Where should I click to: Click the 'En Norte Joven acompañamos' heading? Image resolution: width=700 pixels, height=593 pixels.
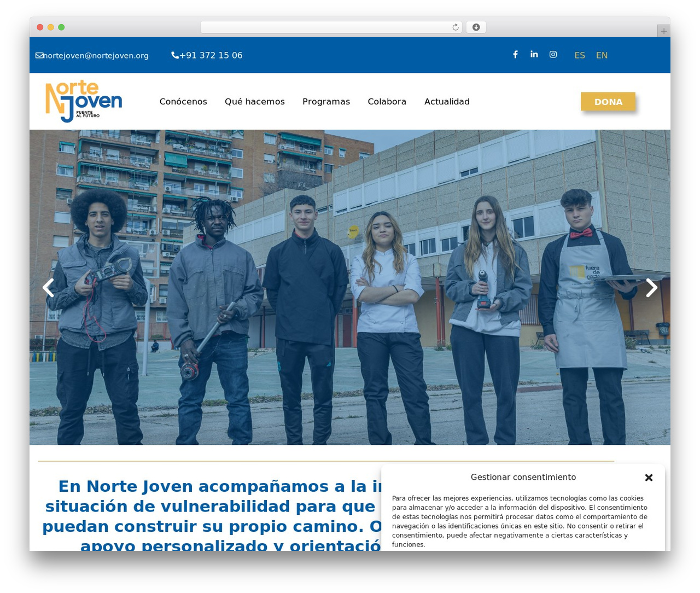pos(212,515)
